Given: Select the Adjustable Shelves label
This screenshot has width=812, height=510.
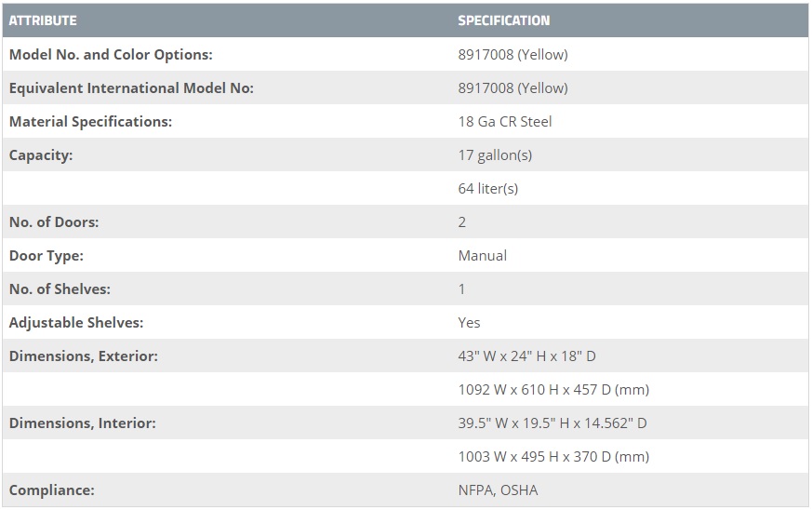Looking at the screenshot, I should pos(76,322).
